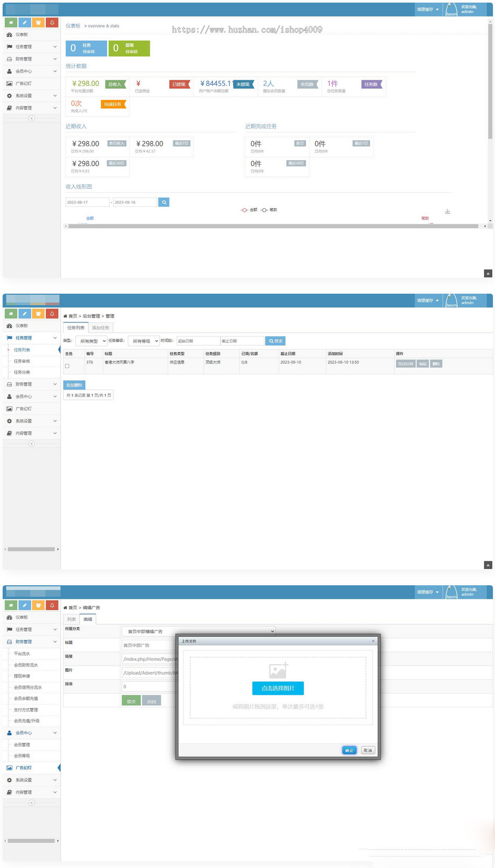The image size is (495, 868).
Task: Open 首页中部横幅广告 category dropdown
Action: [198, 631]
